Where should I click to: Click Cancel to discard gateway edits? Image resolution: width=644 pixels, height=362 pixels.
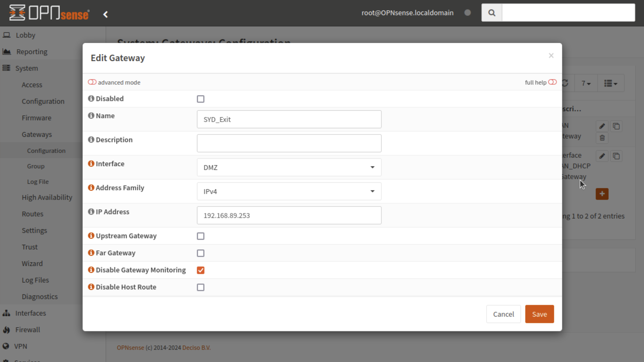503,314
